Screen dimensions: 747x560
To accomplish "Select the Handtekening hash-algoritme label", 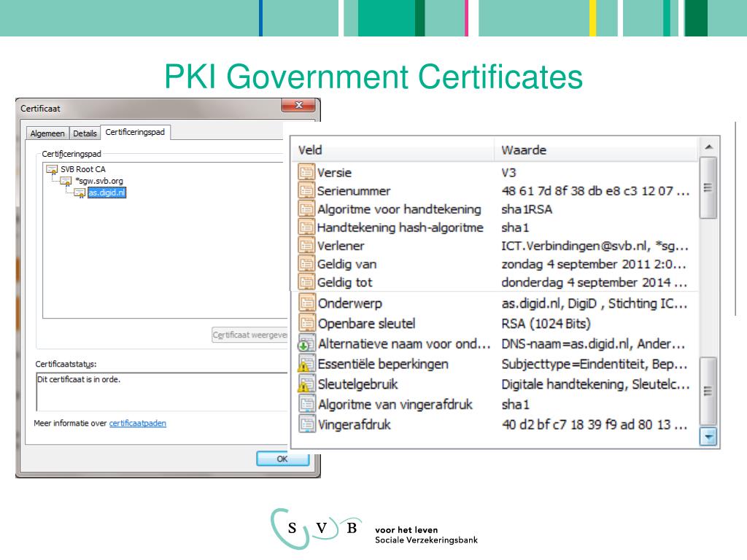I will tap(400, 227).
